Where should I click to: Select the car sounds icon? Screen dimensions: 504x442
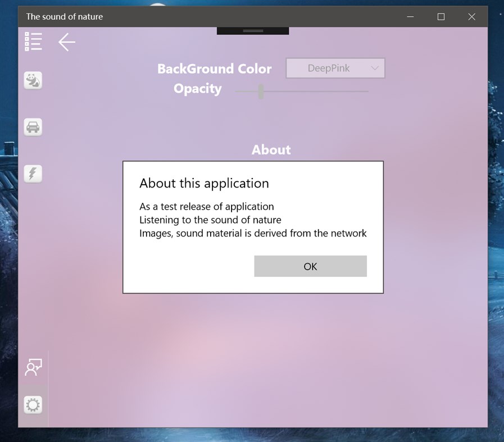coord(33,127)
